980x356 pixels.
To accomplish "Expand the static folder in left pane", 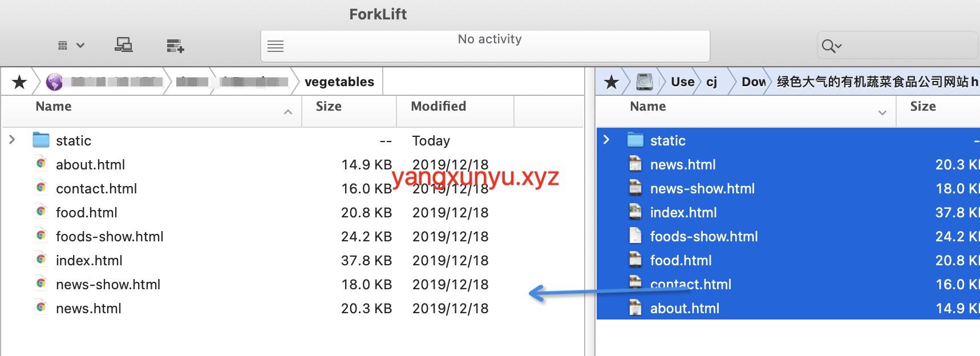I will tap(12, 140).
